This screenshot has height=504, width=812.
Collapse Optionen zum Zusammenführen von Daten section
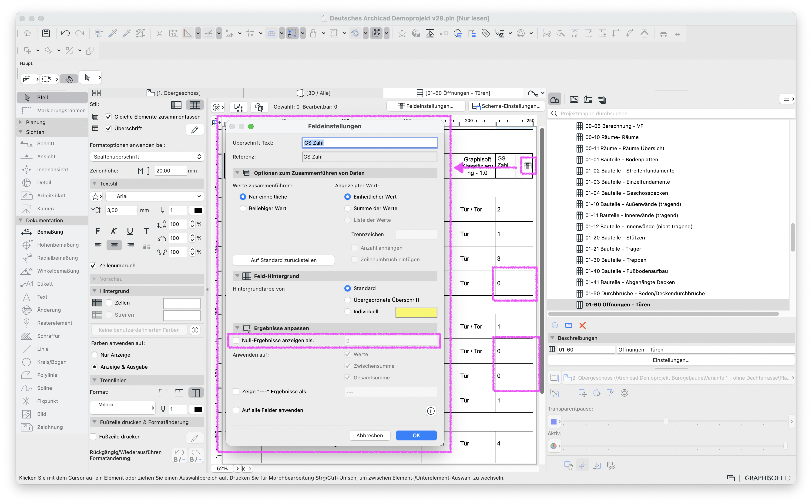tap(237, 173)
